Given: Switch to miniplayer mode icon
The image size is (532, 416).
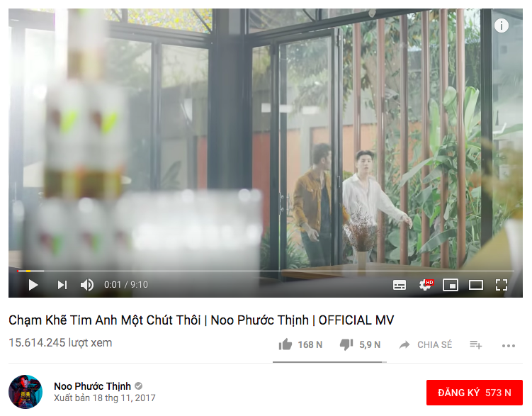Looking at the screenshot, I should pyautogui.click(x=451, y=285).
